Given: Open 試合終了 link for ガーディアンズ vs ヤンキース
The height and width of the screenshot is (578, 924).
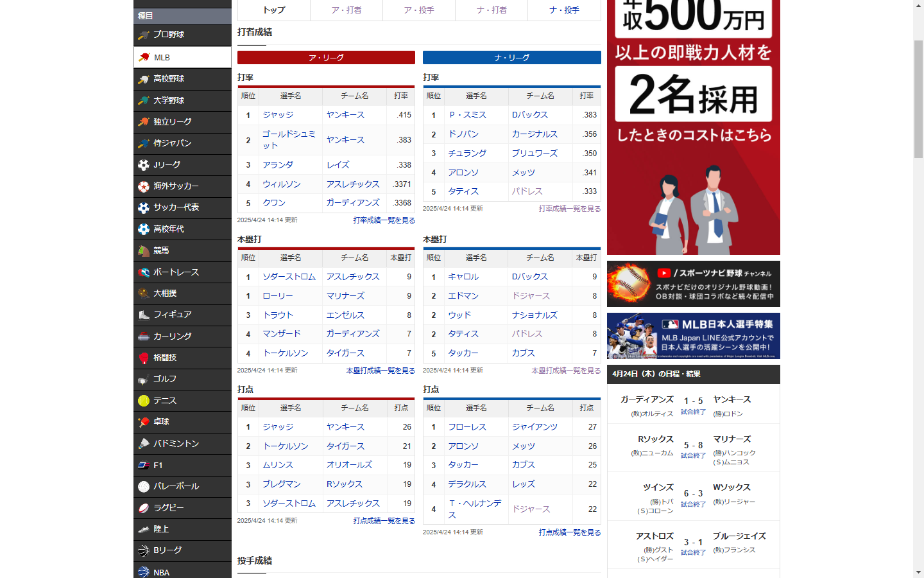Looking at the screenshot, I should point(693,412).
